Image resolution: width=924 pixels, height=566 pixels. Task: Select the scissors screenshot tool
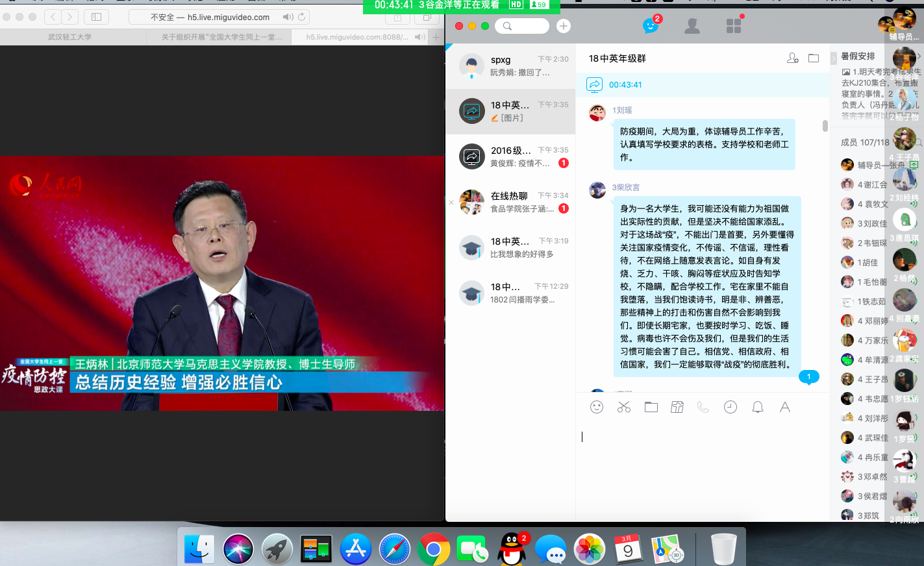(624, 407)
